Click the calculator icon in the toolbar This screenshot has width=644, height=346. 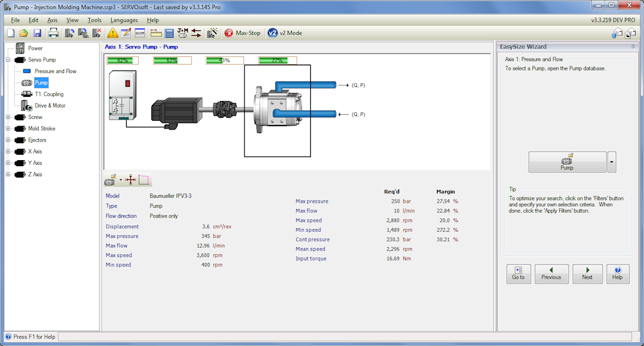169,33
